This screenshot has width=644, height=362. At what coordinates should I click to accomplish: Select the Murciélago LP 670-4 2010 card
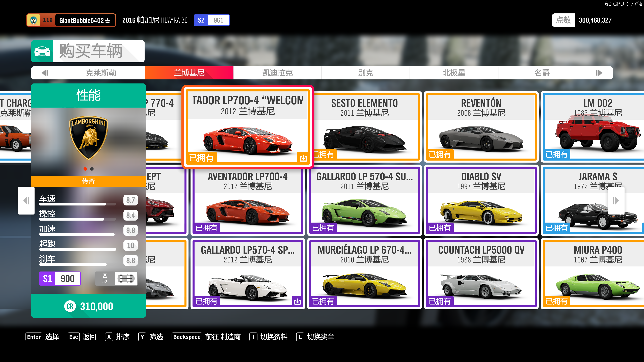pyautogui.click(x=364, y=274)
